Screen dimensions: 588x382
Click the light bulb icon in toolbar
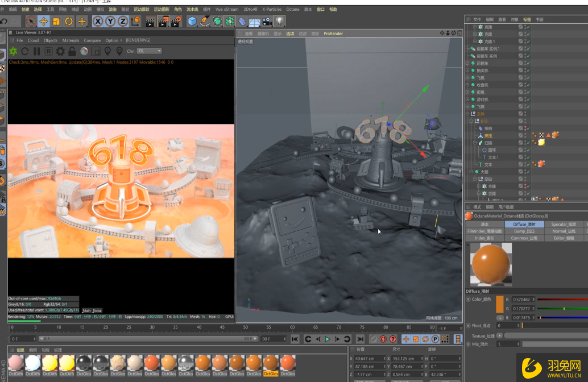tap(280, 22)
